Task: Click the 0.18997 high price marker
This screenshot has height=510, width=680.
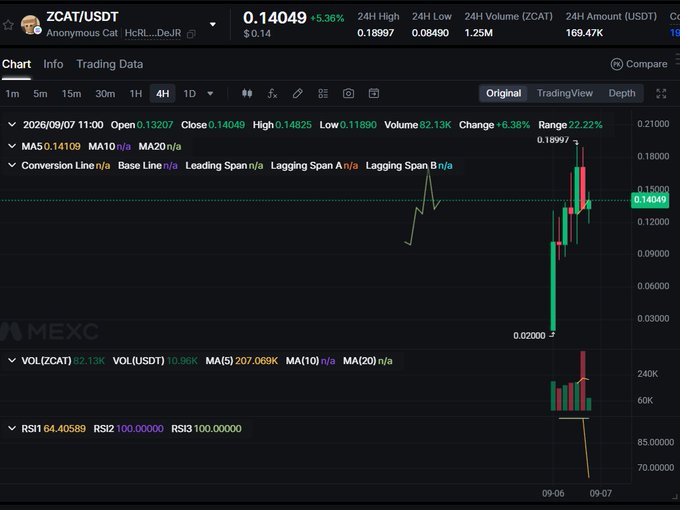Action: click(553, 140)
